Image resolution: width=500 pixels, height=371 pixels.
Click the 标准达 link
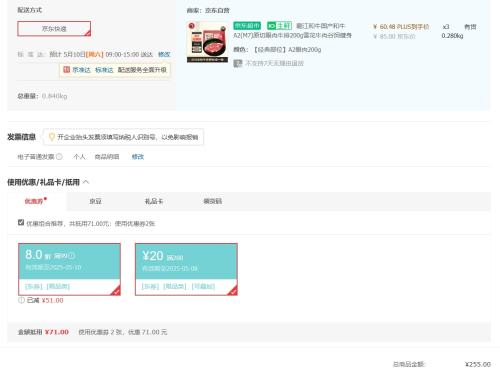click(104, 70)
